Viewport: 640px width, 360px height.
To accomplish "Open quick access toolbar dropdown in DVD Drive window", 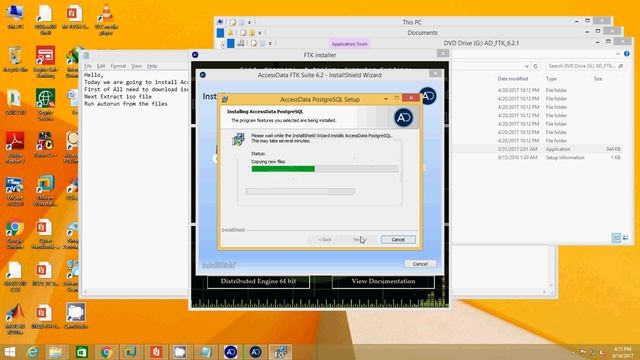I will (x=270, y=43).
